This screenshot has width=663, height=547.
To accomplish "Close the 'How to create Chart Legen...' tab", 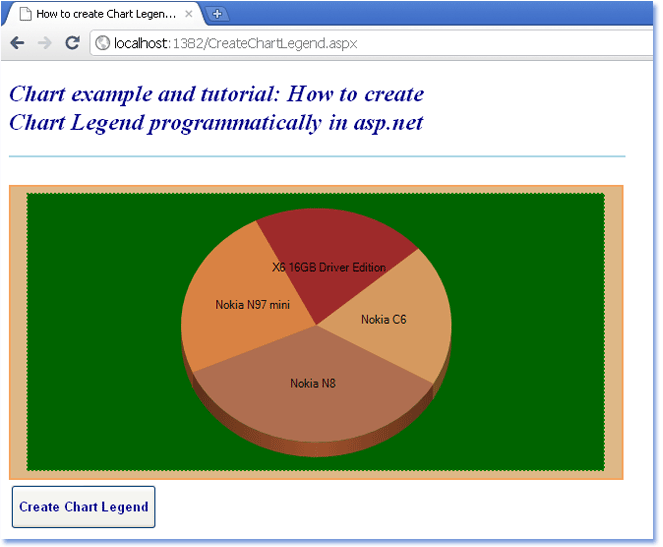I will pos(189,14).
